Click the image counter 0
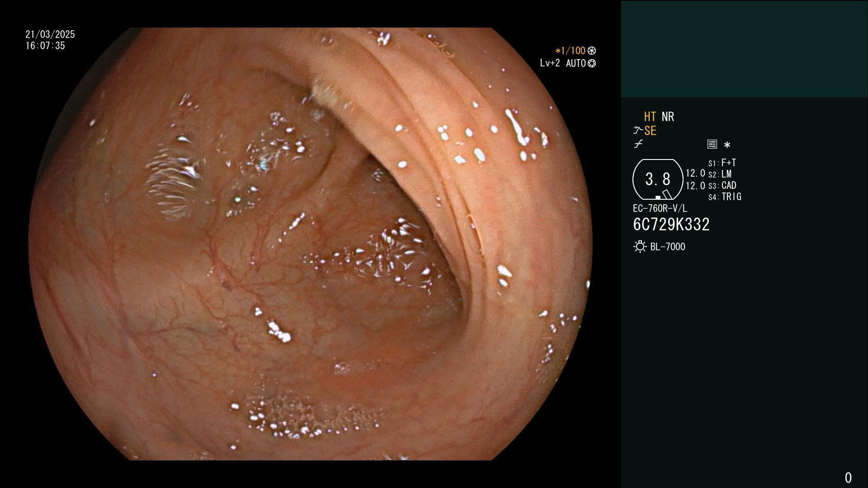 (x=848, y=478)
